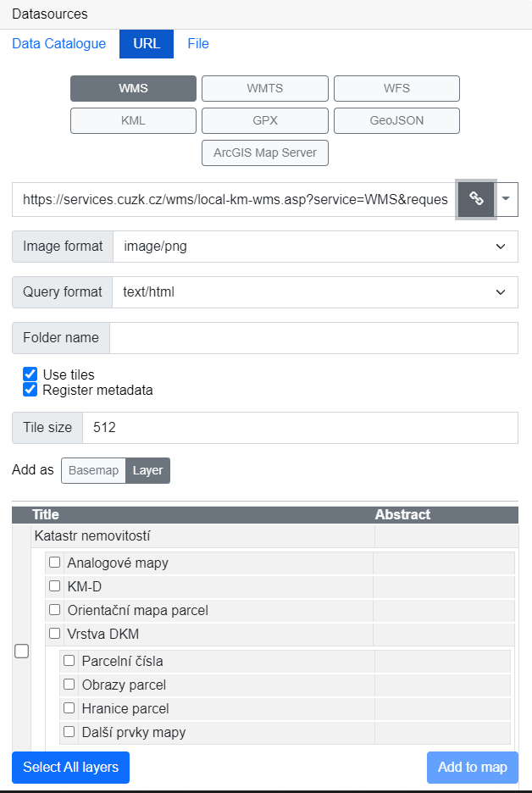The height and width of the screenshot is (793, 532).
Task: Choose the KML source type
Action: click(x=133, y=120)
